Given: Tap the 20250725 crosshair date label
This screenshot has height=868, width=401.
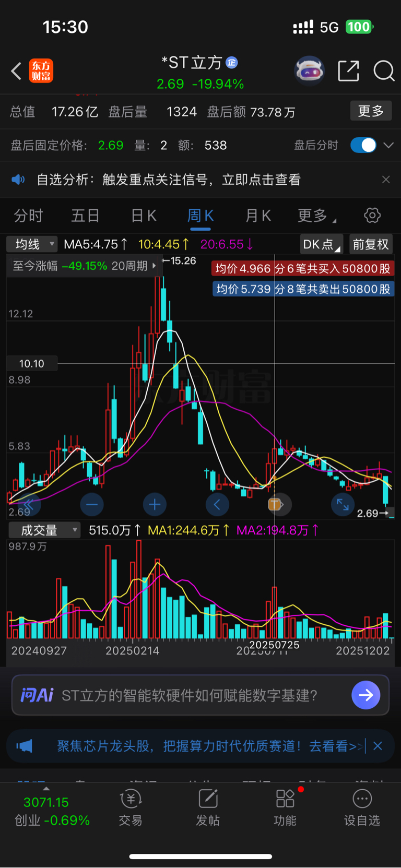Looking at the screenshot, I should point(274,645).
